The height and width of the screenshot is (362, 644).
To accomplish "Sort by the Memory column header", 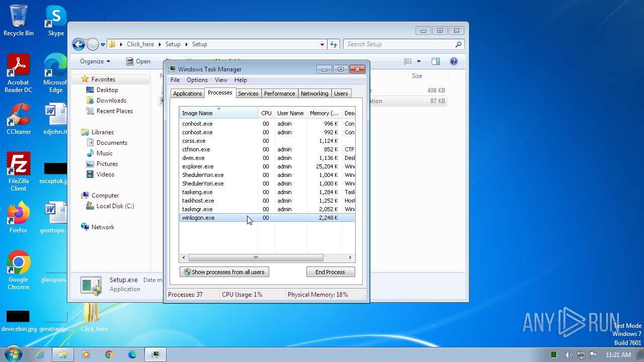I will pyautogui.click(x=324, y=113).
